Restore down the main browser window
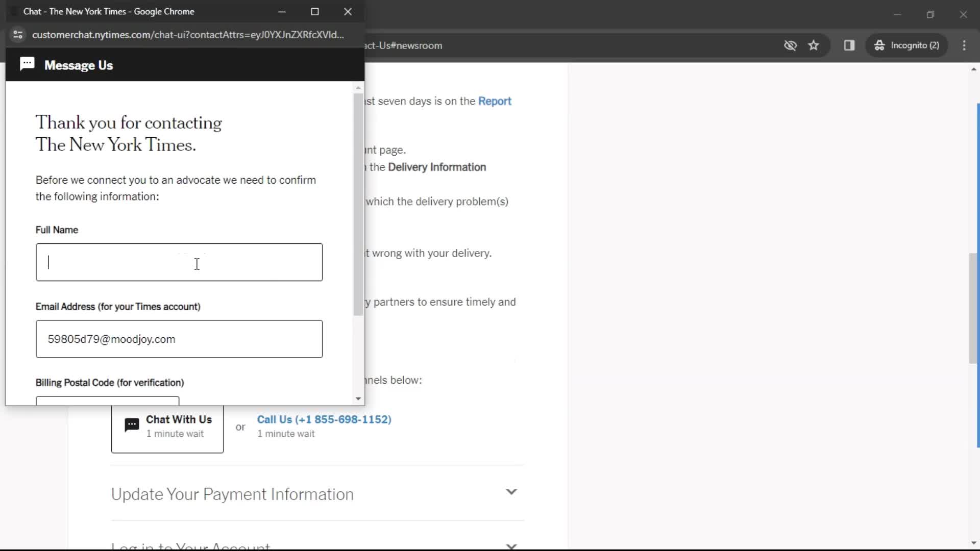Viewport: 980px width, 551px height. click(930, 15)
